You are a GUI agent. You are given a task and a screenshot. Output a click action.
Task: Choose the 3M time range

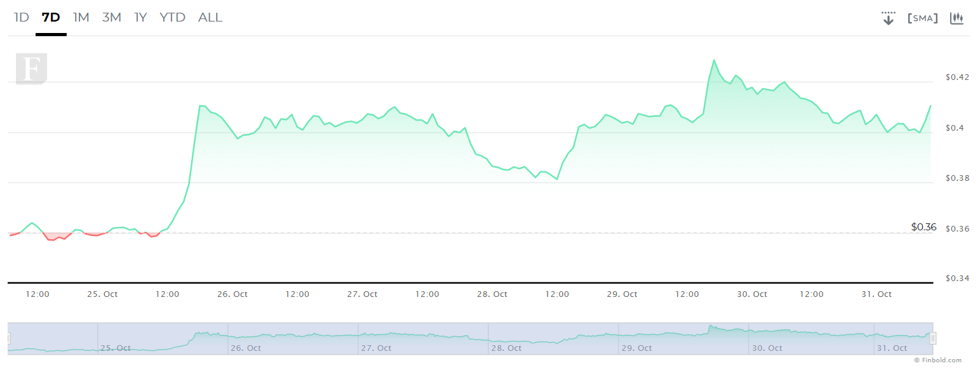click(x=112, y=18)
